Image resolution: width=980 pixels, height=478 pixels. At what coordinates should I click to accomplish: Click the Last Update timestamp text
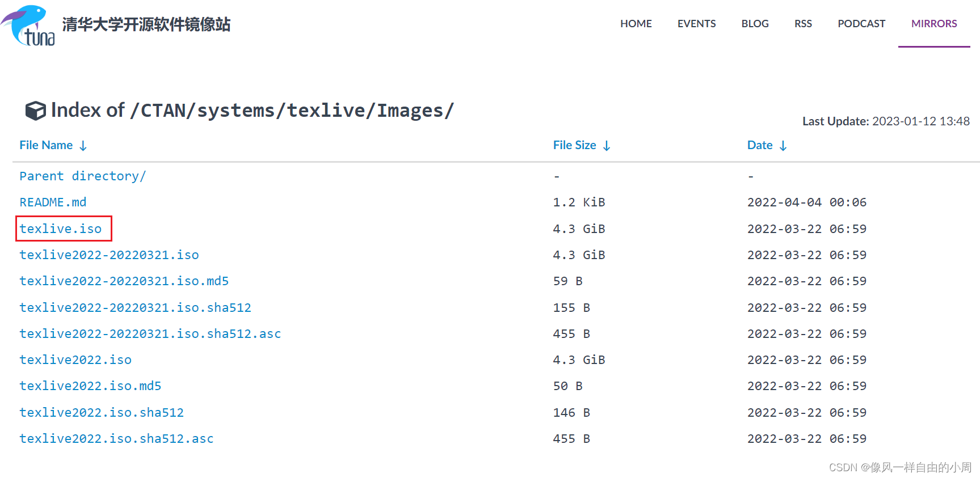pyautogui.click(x=886, y=121)
